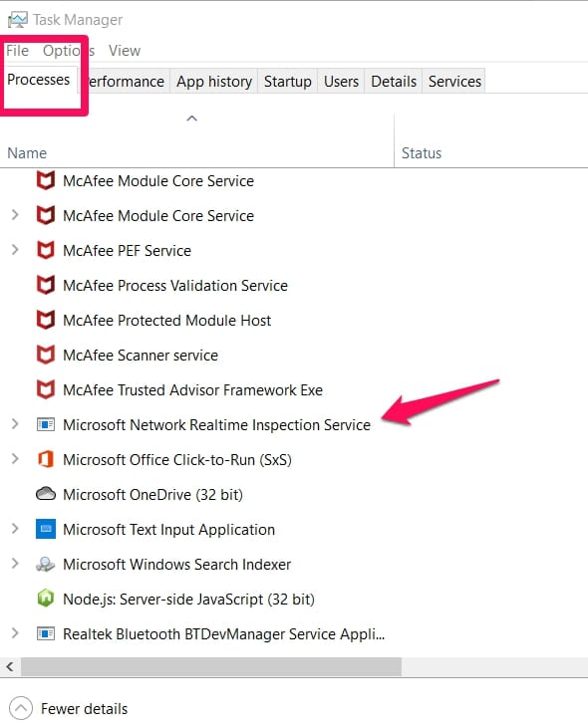Select Microsoft Windows Search Indexer row
This screenshot has height=728, width=588.
pos(294,564)
